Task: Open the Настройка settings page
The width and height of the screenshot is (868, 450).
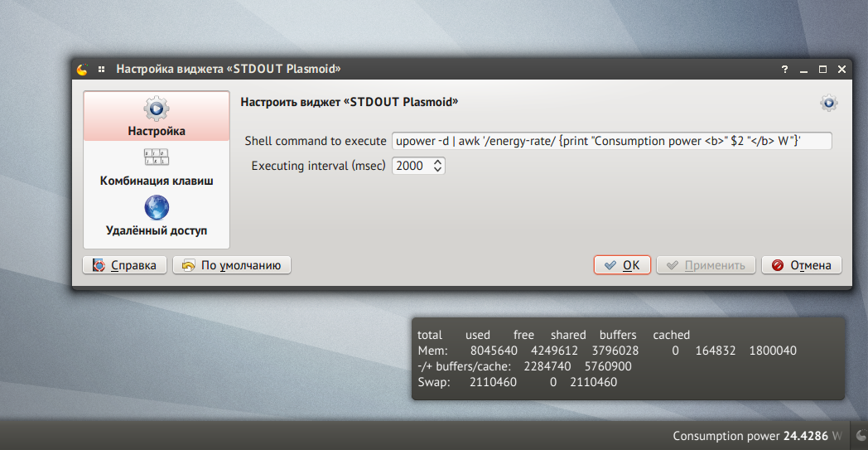Action: pyautogui.click(x=157, y=116)
